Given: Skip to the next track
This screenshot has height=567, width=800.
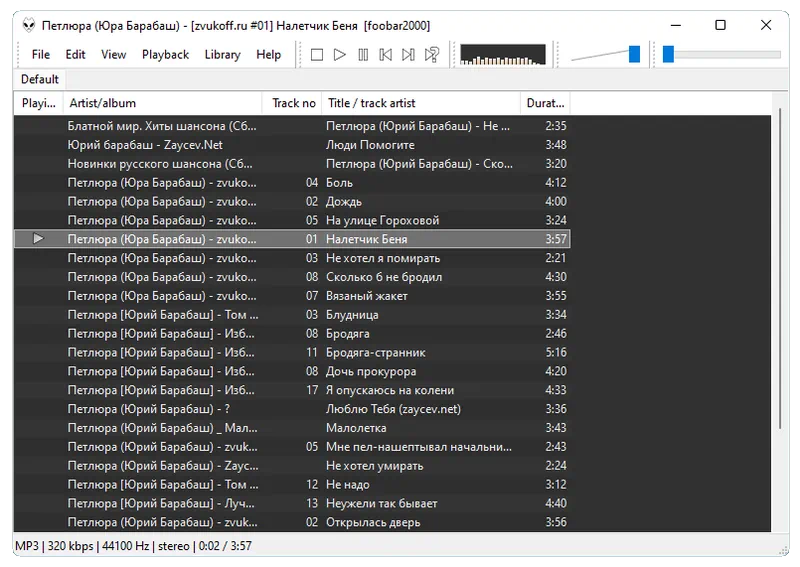Looking at the screenshot, I should 408,55.
